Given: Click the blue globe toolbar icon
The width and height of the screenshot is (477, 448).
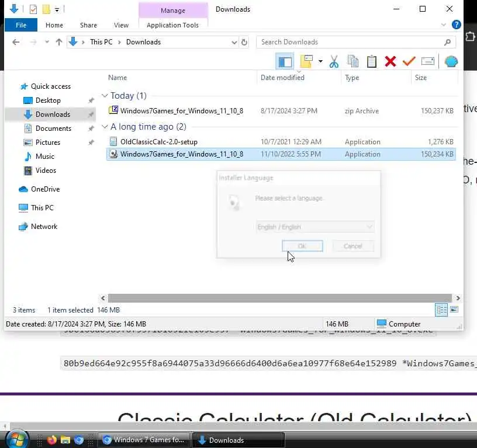Looking at the screenshot, I should (x=451, y=61).
